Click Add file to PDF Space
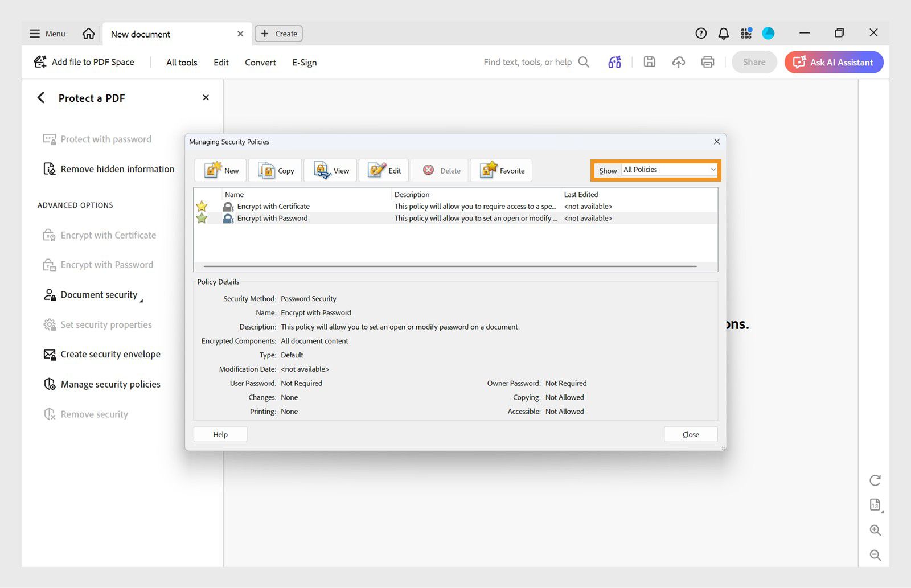The image size is (911, 588). [x=84, y=62]
